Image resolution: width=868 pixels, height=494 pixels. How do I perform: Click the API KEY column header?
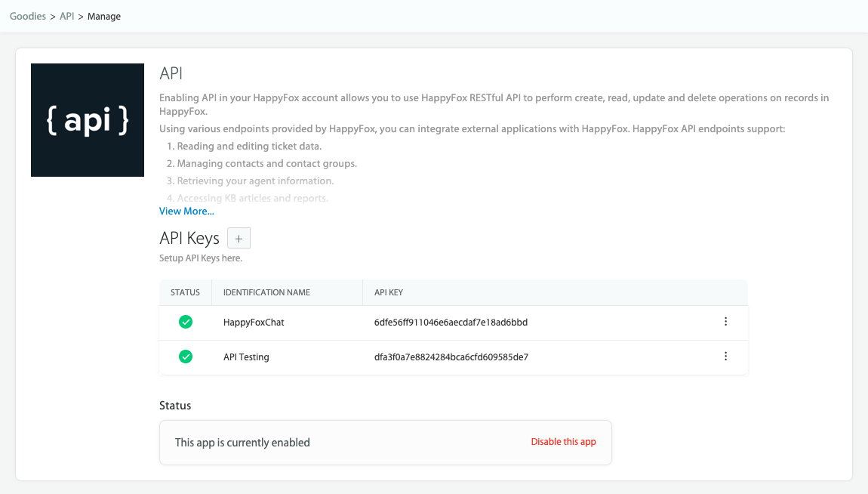click(389, 292)
